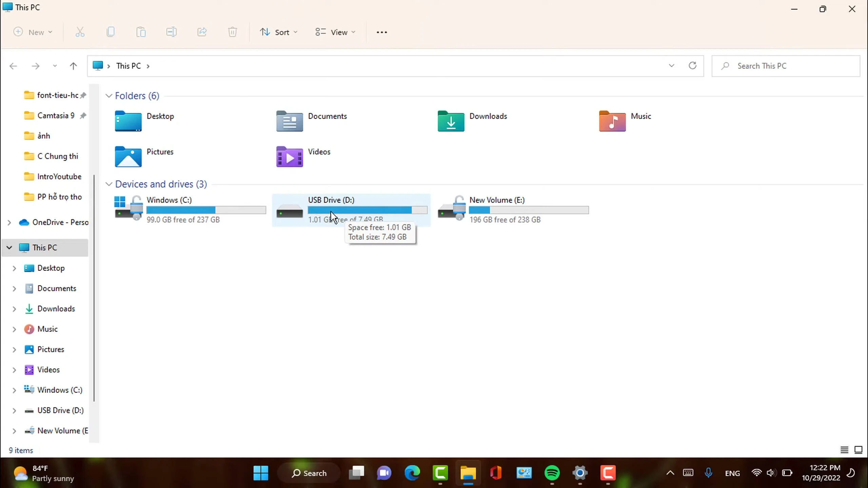The width and height of the screenshot is (868, 488).
Task: Click the New button
Action: (33, 32)
